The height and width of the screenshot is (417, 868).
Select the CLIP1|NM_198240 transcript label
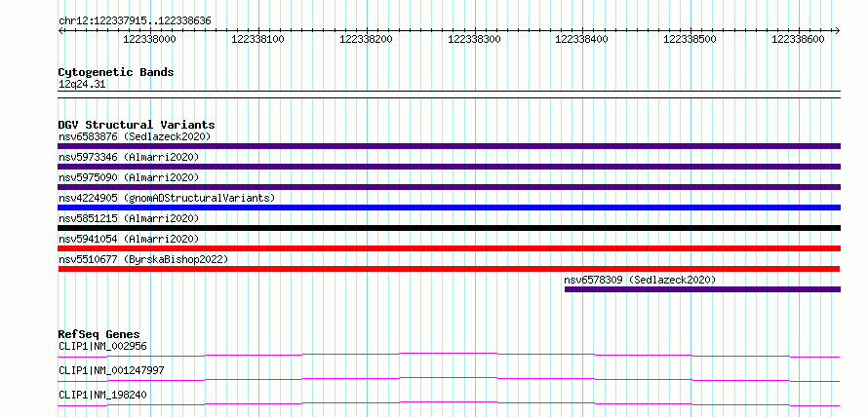102,395
